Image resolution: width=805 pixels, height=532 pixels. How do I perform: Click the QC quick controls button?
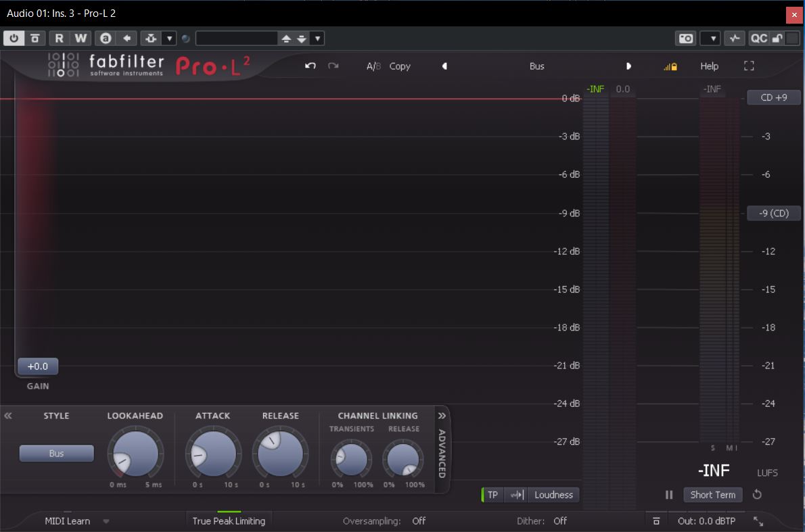click(x=759, y=39)
